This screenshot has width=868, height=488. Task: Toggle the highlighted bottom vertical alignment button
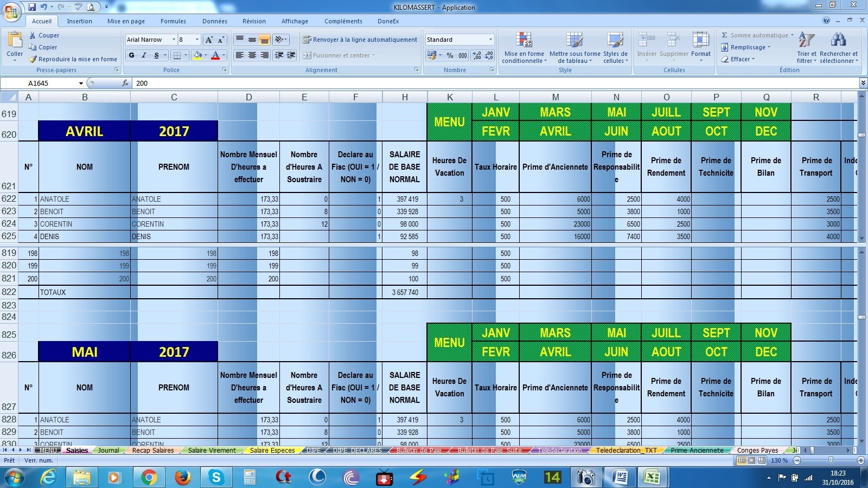tap(264, 40)
